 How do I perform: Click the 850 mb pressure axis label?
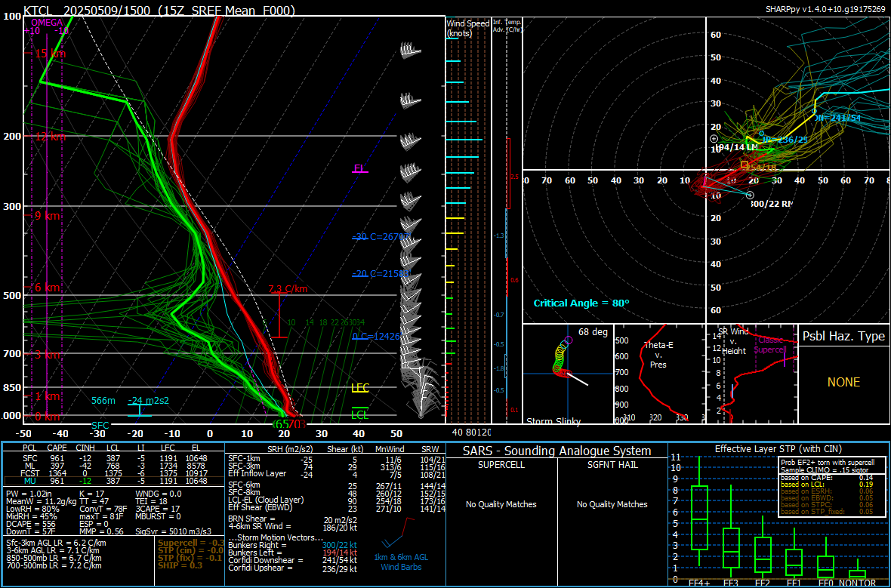pos(12,388)
